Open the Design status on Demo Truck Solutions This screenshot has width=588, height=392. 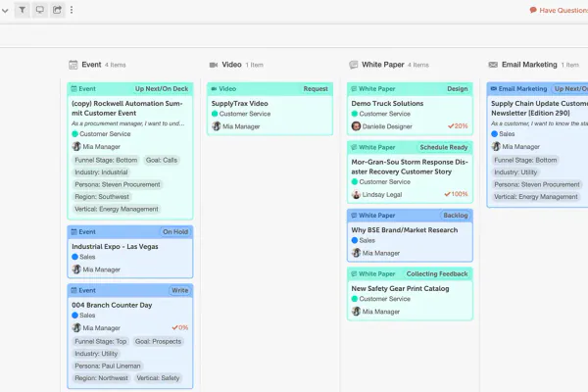457,89
